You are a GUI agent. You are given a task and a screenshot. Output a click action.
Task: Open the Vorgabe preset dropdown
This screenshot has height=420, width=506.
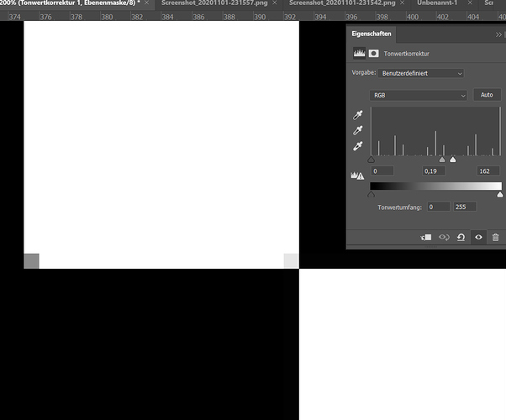tap(421, 73)
